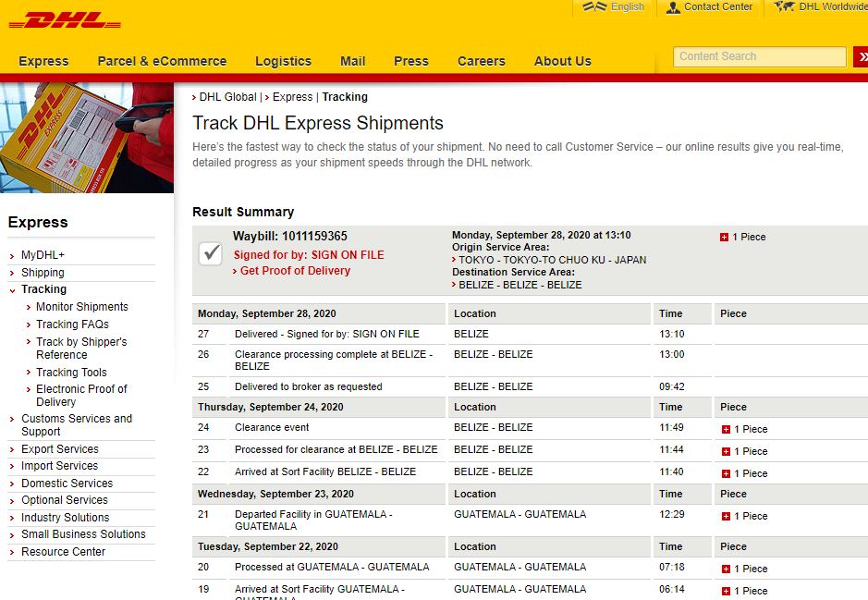
Task: Click the 'Thursday, September 24, 2020' header
Action: pyautogui.click(x=271, y=408)
